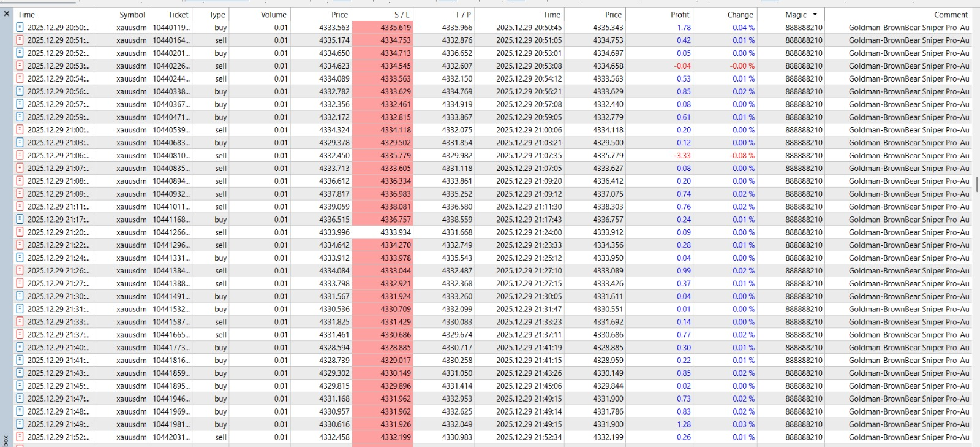Screen dimensions: 980x447
Task: Click the open price 4339.059
Action: [x=334, y=207]
